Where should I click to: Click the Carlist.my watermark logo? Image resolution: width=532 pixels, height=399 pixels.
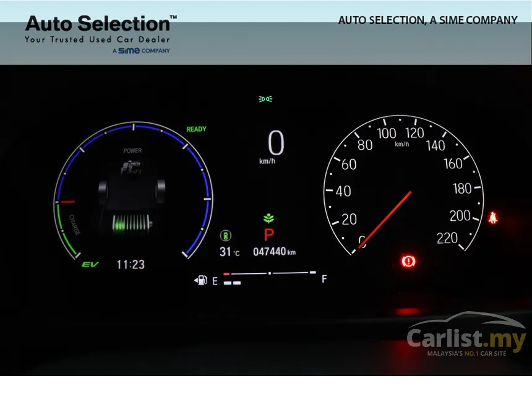467,336
